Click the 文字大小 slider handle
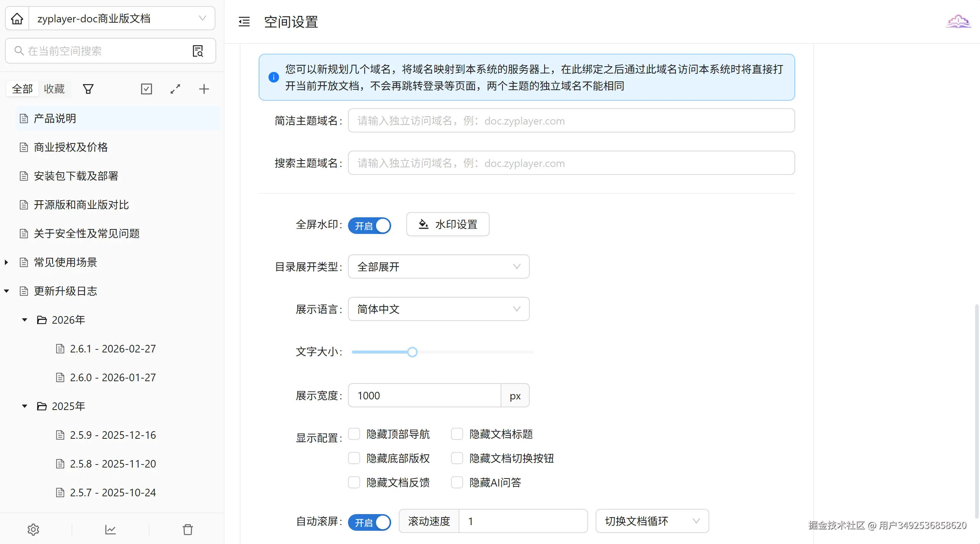The height and width of the screenshot is (544, 980). [412, 352]
